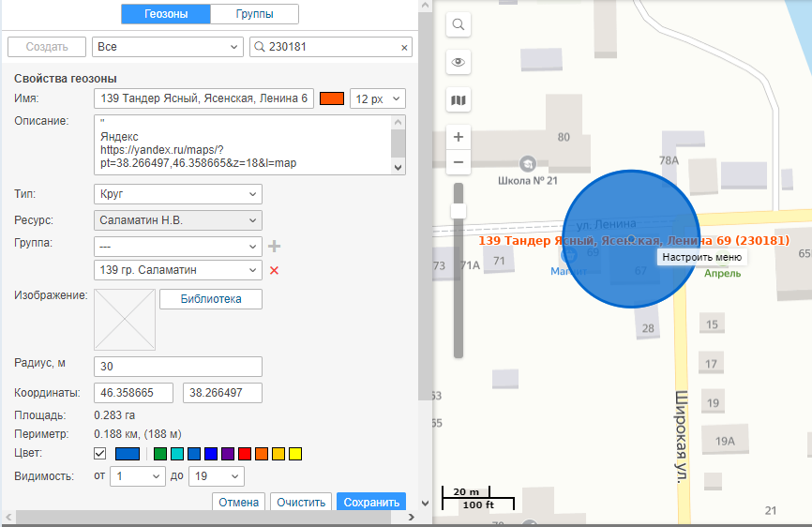The height and width of the screenshot is (527, 812).
Task: Open the Библиотека image library
Action: (x=211, y=299)
